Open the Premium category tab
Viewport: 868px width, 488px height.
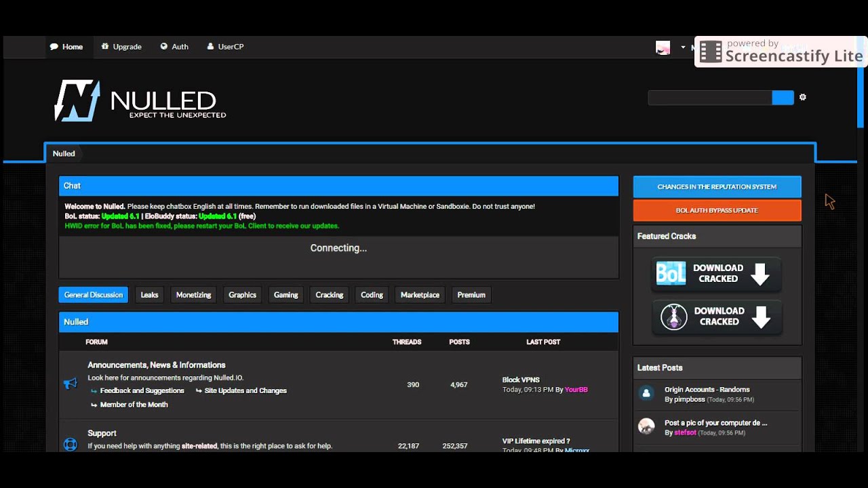pyautogui.click(x=471, y=295)
